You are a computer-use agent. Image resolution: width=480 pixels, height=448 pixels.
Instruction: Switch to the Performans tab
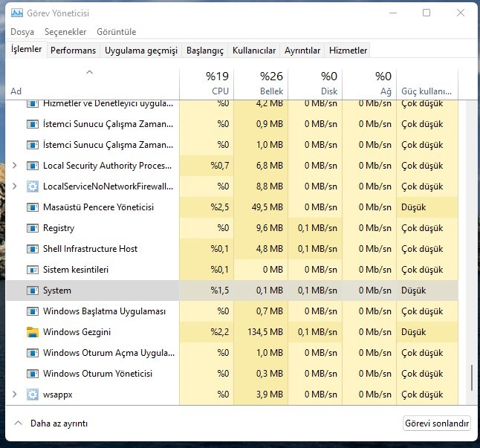pyautogui.click(x=73, y=51)
